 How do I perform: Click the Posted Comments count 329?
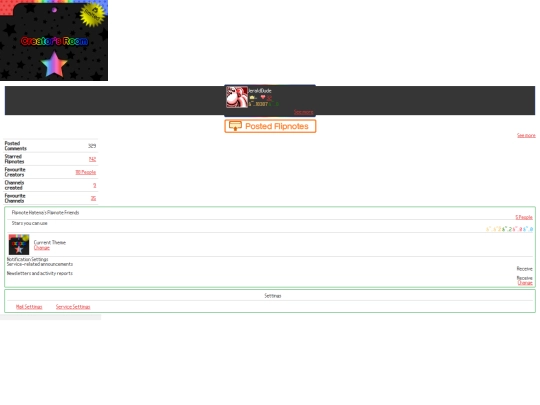tap(92, 146)
